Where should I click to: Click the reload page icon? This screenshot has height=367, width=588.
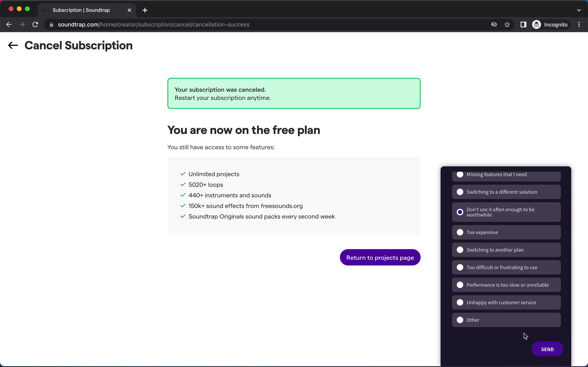coord(35,24)
